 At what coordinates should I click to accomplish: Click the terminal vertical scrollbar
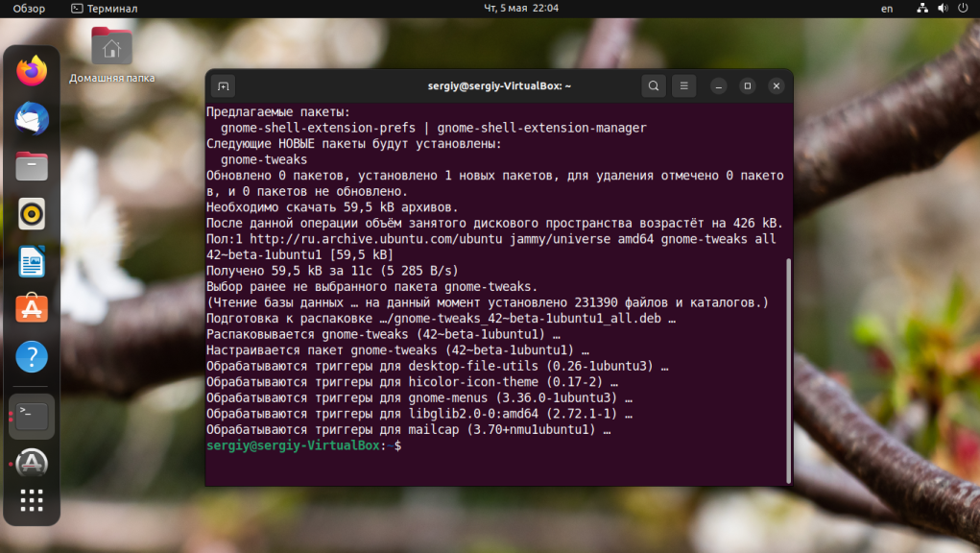(788, 370)
